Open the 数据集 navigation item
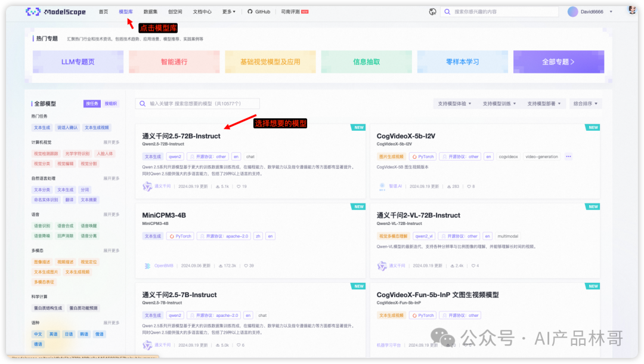Screen dimensions: 644x364 tap(150, 12)
